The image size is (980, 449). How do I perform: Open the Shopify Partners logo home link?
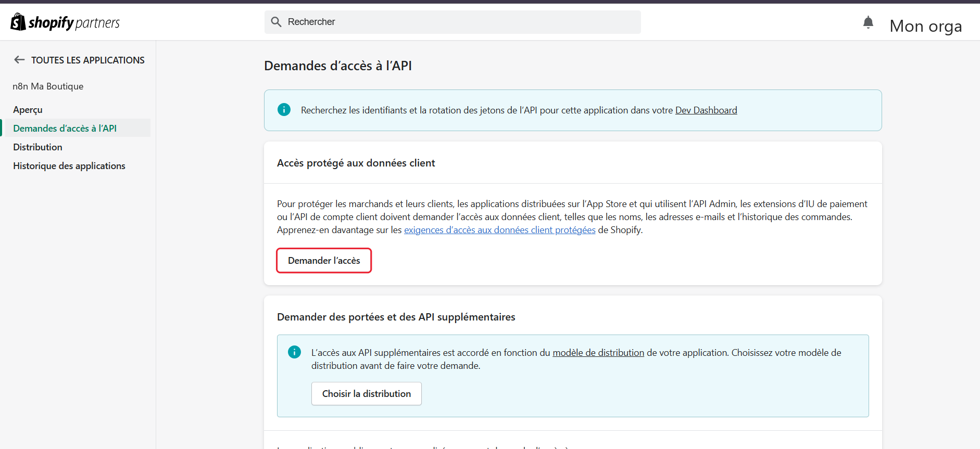click(65, 22)
